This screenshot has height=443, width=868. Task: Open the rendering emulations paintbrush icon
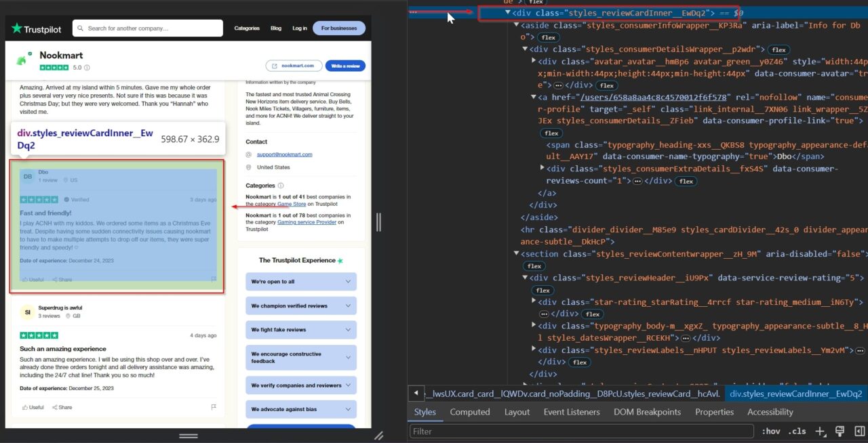point(840,431)
